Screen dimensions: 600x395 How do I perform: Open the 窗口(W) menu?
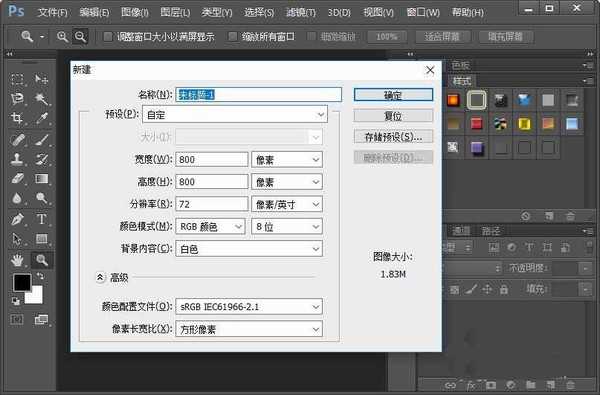[423, 13]
